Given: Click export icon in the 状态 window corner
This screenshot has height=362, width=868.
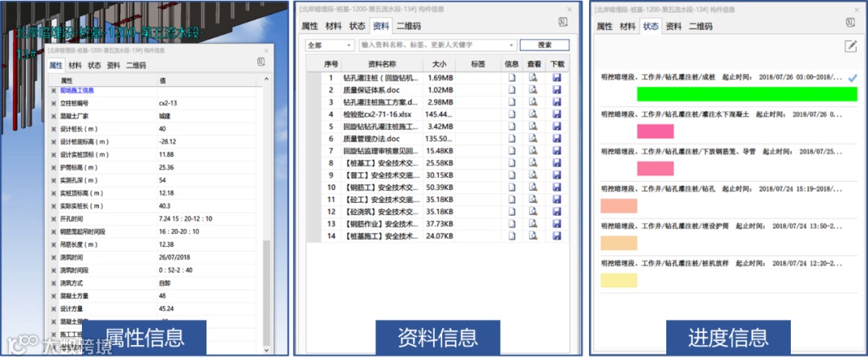Looking at the screenshot, I should coord(850,22).
